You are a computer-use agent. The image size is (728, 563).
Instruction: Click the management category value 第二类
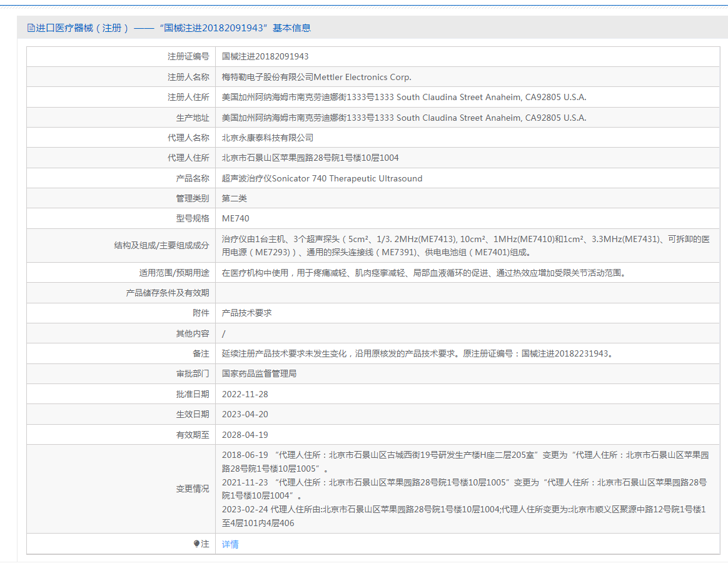[235, 198]
